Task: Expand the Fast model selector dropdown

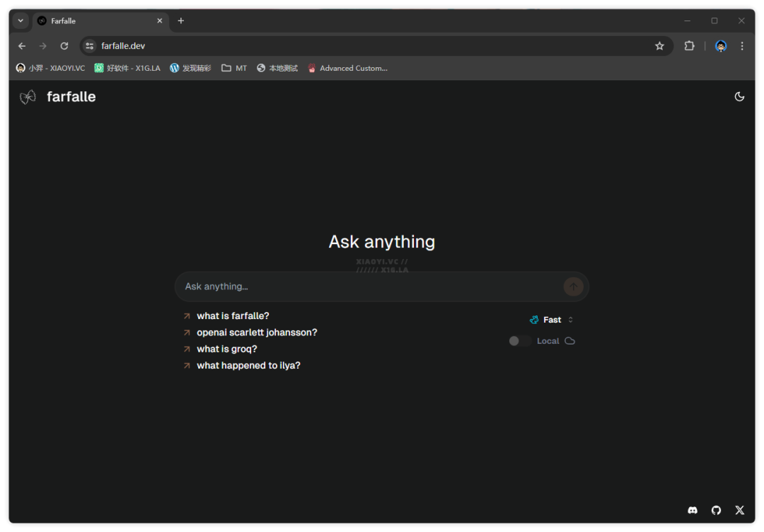Action: (x=552, y=320)
